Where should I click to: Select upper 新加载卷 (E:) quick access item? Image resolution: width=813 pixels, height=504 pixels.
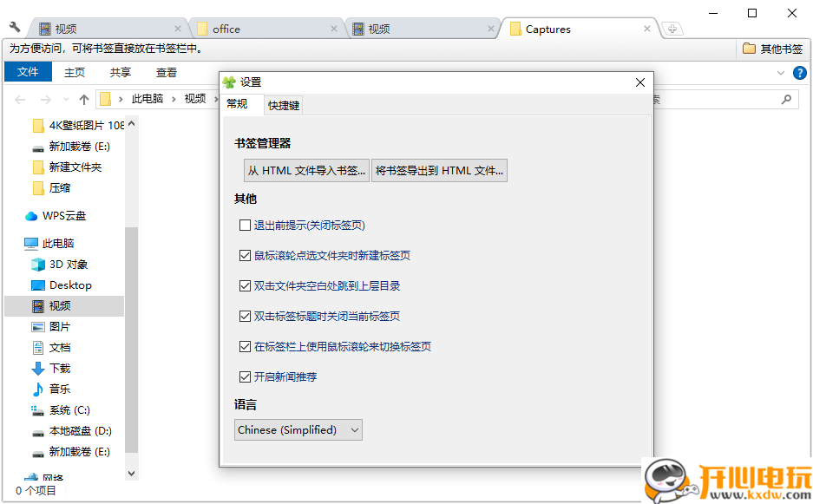(70, 147)
